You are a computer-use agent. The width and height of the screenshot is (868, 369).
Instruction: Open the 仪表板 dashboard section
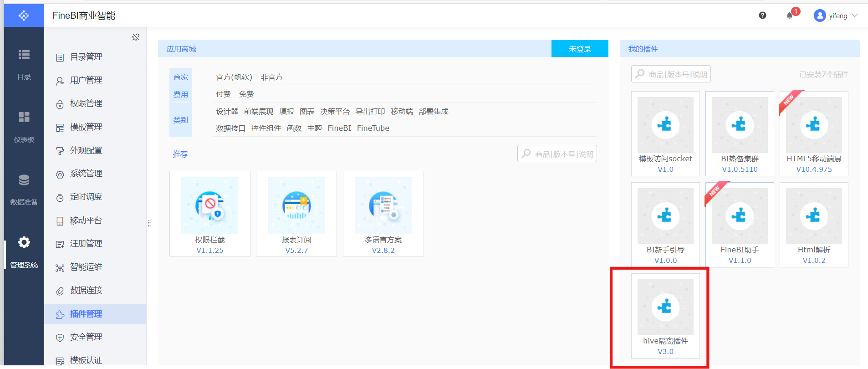click(x=24, y=128)
